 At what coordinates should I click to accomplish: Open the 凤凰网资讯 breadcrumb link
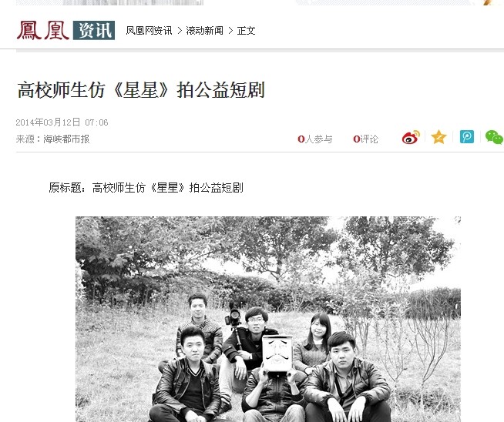tap(149, 31)
